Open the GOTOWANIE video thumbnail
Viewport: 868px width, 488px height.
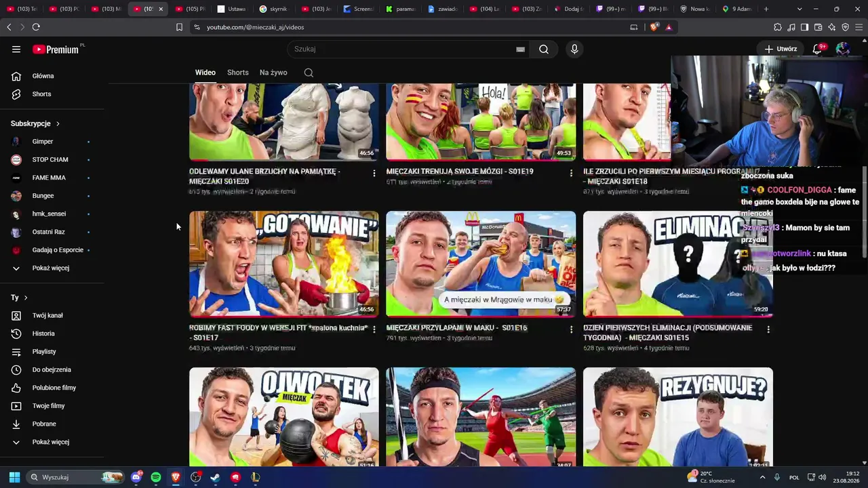coord(284,264)
